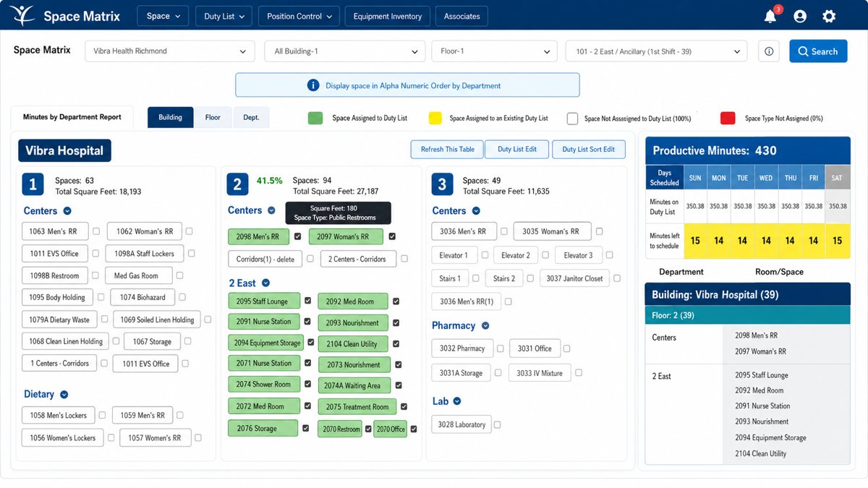Check the 3036 Men's RR checkbox
Image resolution: width=868 pixels, height=488 pixels.
pyautogui.click(x=503, y=231)
